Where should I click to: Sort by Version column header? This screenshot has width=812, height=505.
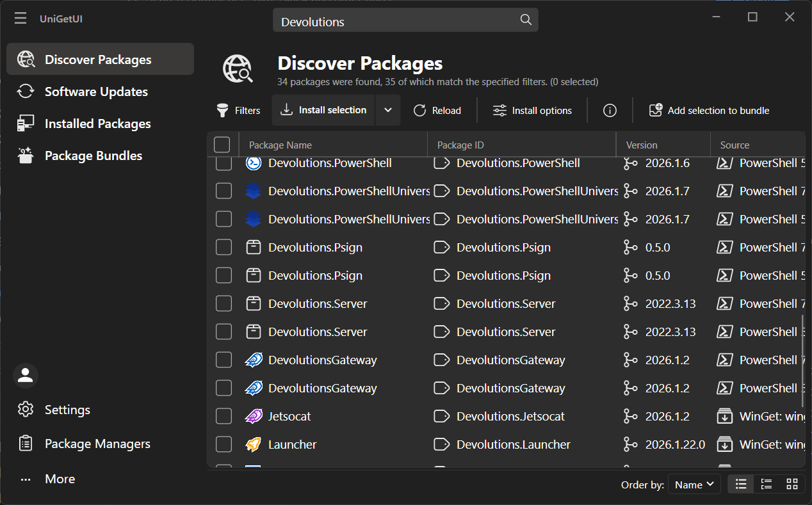tap(663, 145)
